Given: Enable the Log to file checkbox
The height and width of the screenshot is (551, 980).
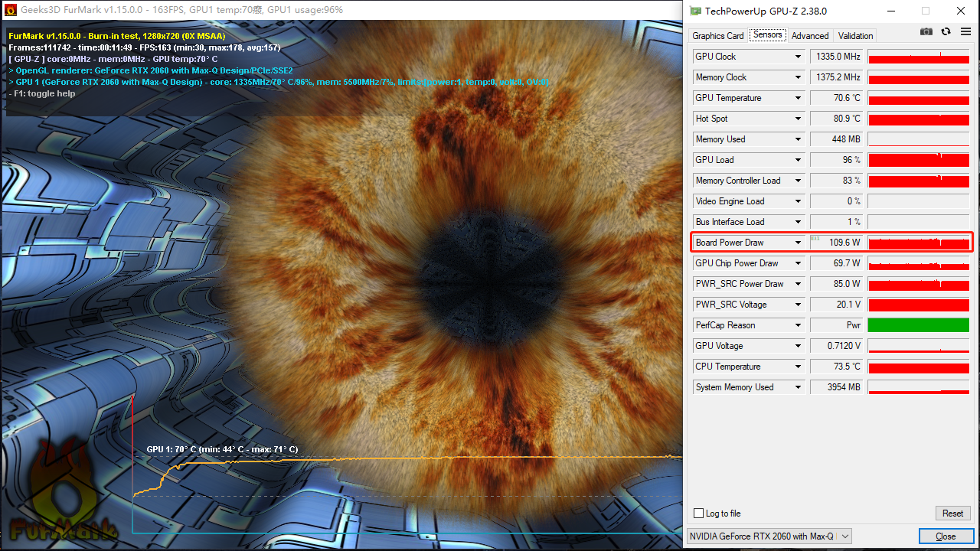Looking at the screenshot, I should [x=698, y=514].
